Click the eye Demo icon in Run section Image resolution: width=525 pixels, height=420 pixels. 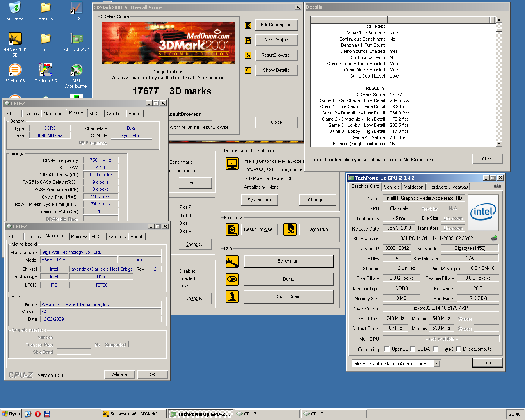tap(232, 279)
